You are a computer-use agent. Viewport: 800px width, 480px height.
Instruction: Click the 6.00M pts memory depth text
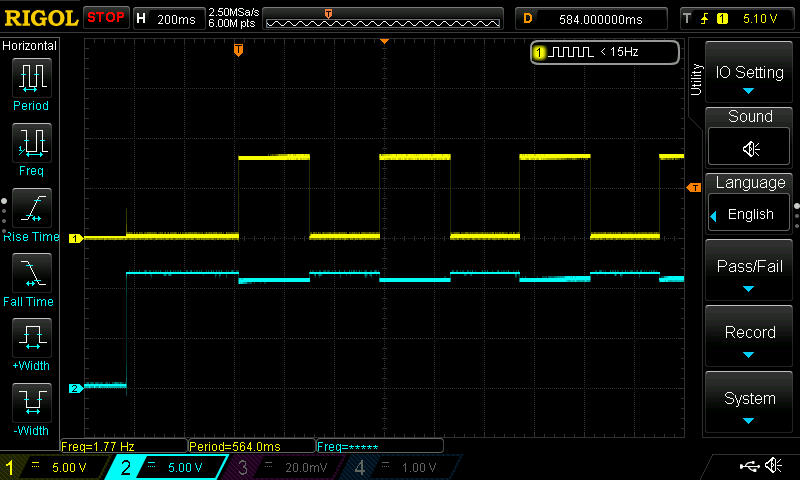tap(232, 23)
